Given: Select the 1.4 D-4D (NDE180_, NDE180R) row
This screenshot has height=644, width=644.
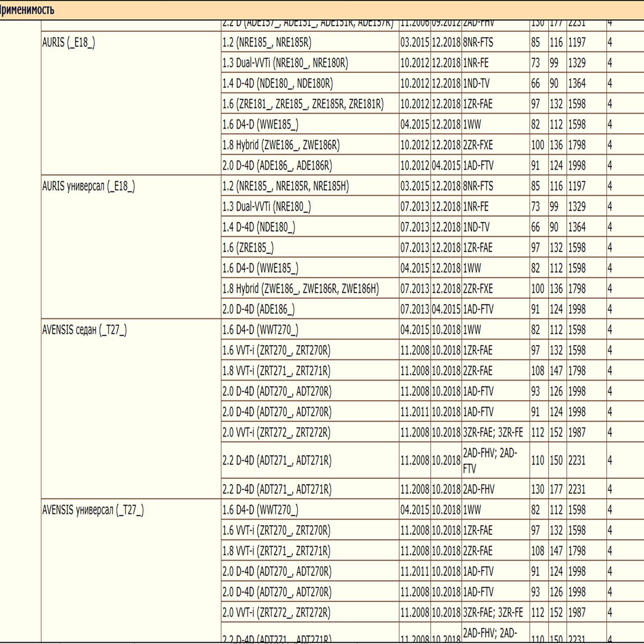Looking at the screenshot, I should (278, 84).
